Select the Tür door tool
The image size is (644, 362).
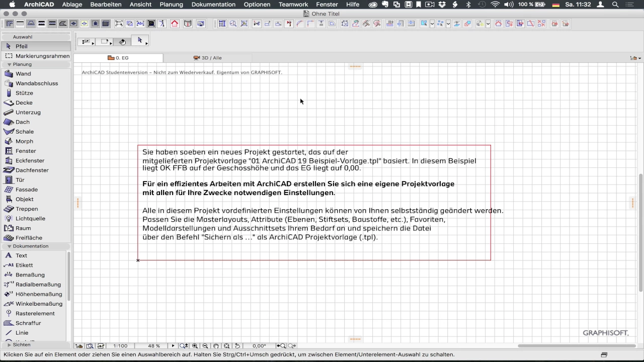(x=35, y=180)
